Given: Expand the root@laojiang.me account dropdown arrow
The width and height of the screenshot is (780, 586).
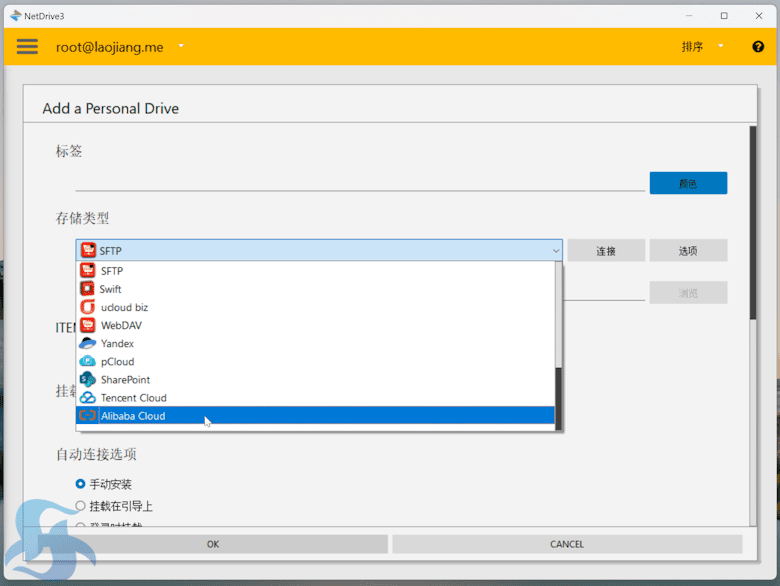Looking at the screenshot, I should click(181, 46).
